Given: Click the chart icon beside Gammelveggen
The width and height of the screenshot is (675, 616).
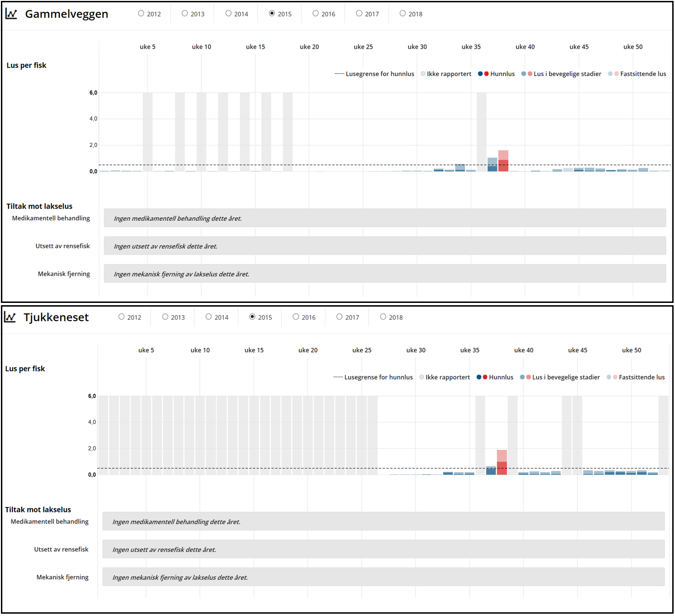Looking at the screenshot, I should (11, 14).
